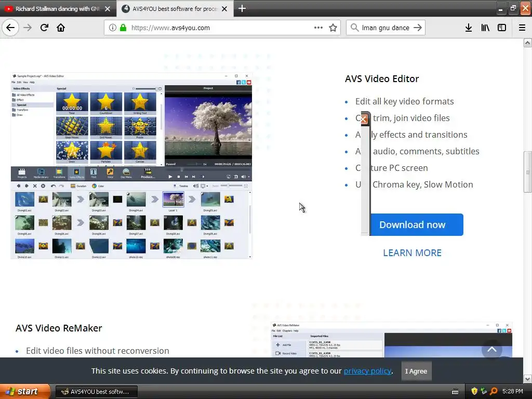
Task: Open the library icon
Action: pyautogui.click(x=485, y=28)
